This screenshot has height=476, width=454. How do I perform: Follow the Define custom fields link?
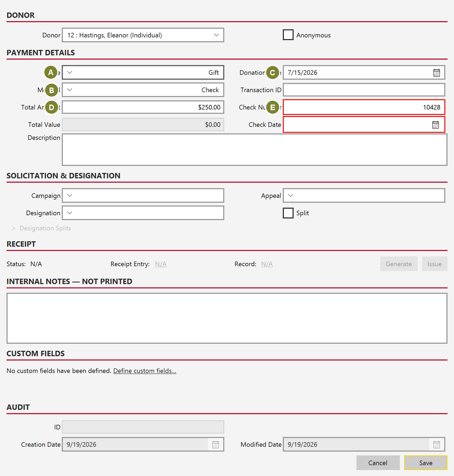point(145,371)
